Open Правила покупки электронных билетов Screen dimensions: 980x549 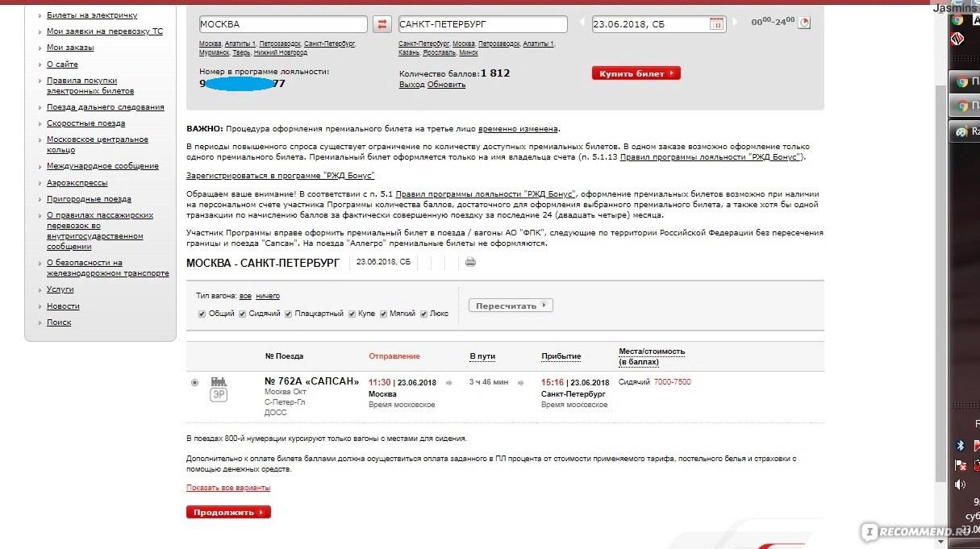[x=90, y=85]
